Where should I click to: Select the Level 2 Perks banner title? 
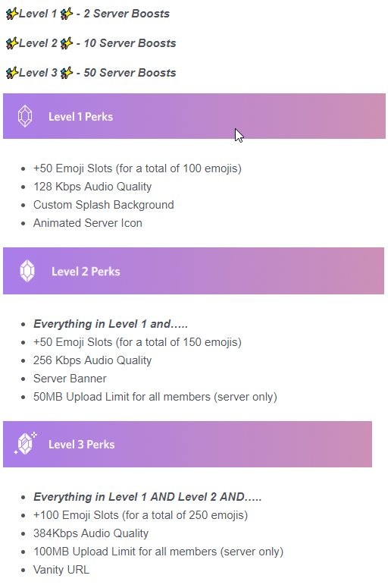(x=86, y=271)
